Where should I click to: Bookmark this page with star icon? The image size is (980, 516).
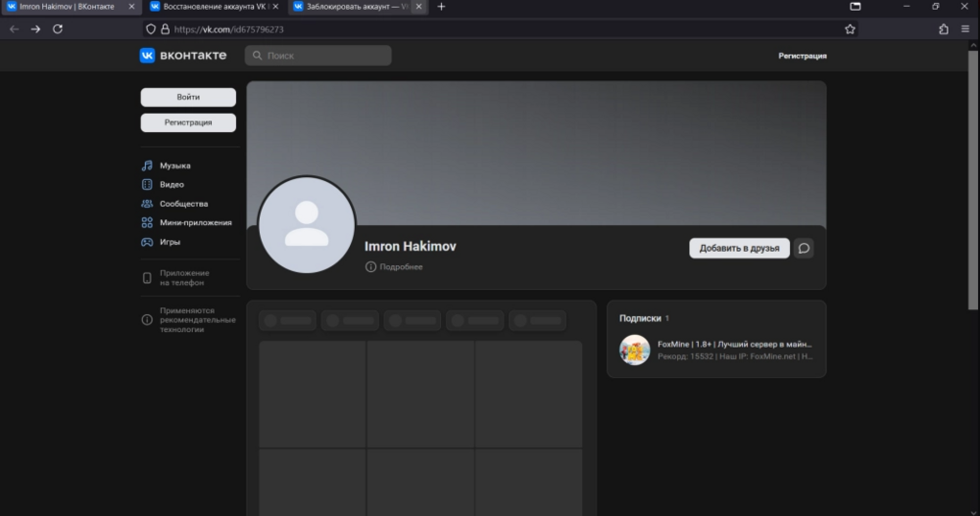(x=850, y=28)
